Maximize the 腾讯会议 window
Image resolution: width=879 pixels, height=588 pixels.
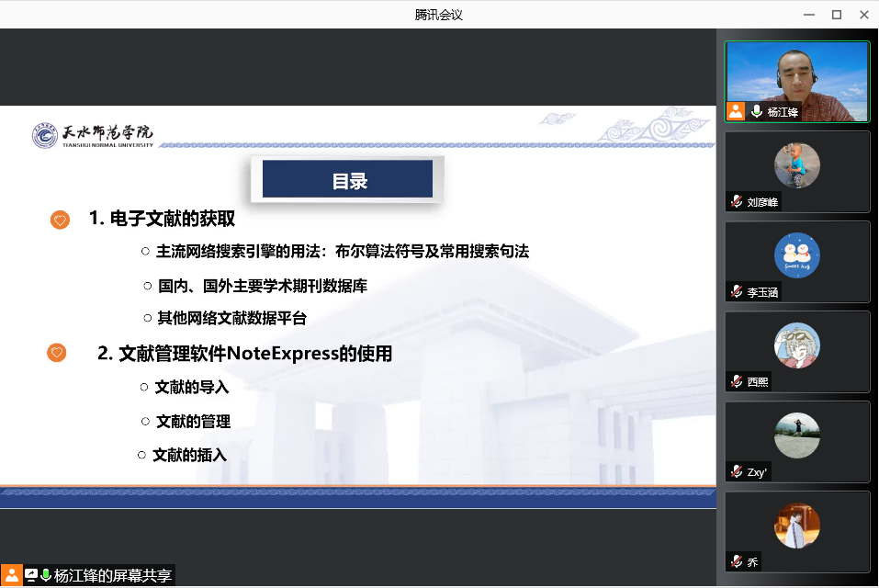point(836,14)
